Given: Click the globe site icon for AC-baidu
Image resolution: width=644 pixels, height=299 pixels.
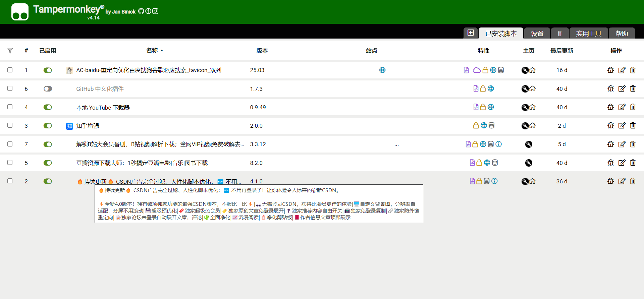Looking at the screenshot, I should click(x=382, y=70).
